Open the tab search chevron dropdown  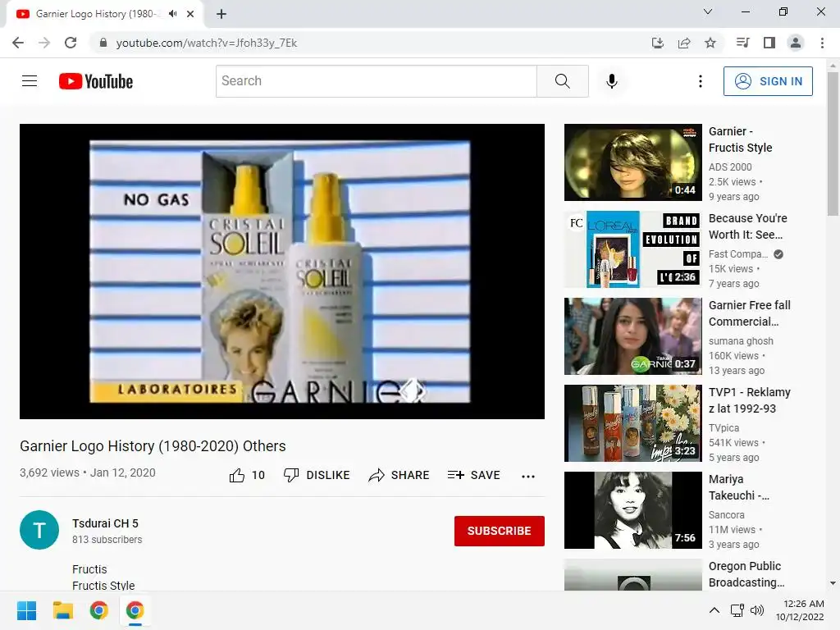(708, 11)
